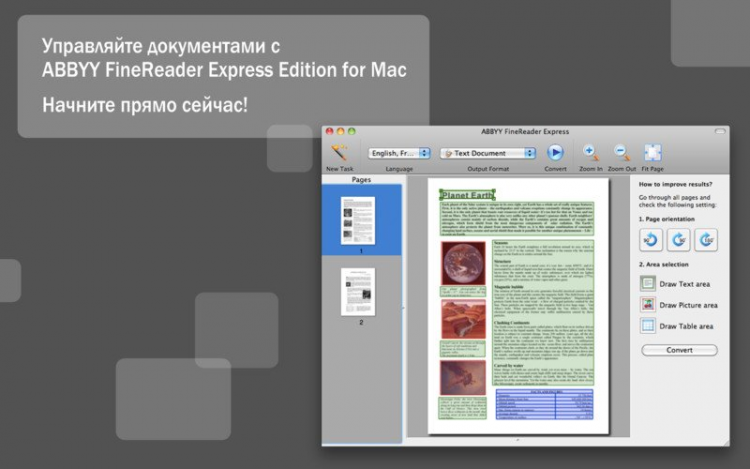This screenshot has width=750, height=469.
Task: Click the canyon picture area on page
Action: click(x=463, y=319)
